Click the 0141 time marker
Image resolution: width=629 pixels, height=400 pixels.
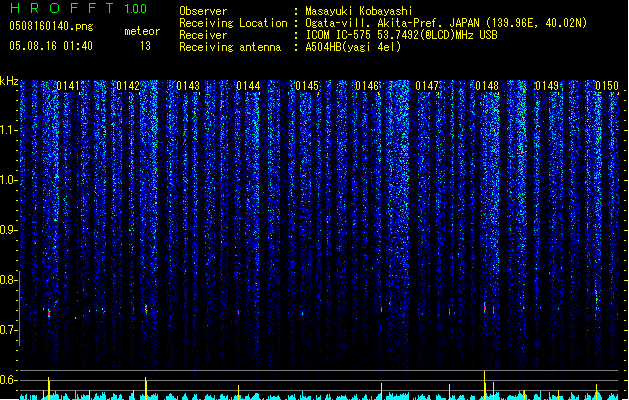[x=68, y=86]
